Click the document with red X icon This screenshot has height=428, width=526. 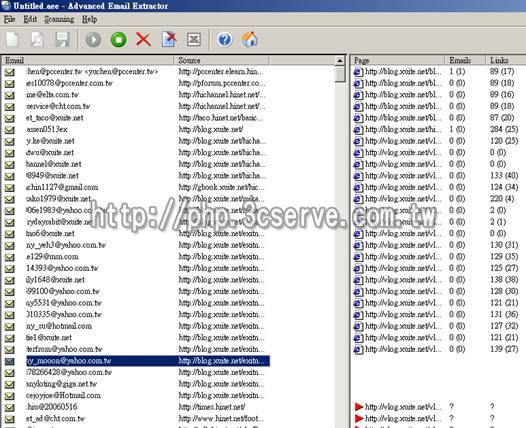click(169, 40)
